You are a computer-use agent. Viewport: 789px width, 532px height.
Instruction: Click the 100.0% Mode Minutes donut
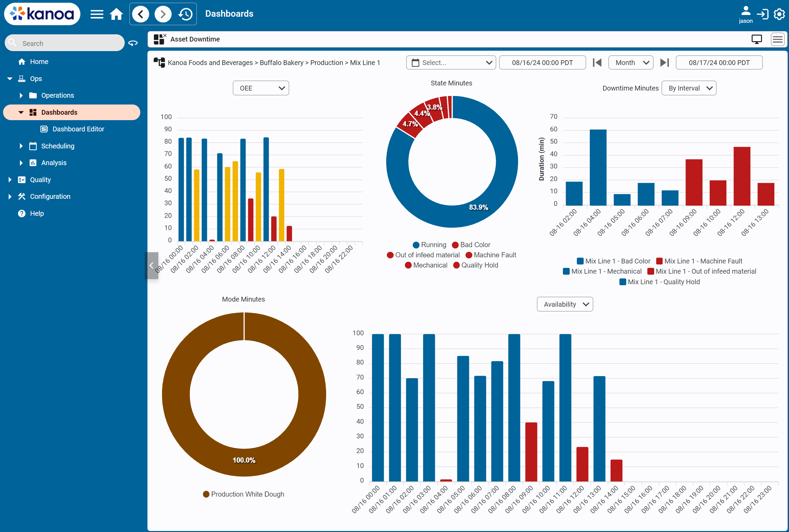tap(244, 460)
